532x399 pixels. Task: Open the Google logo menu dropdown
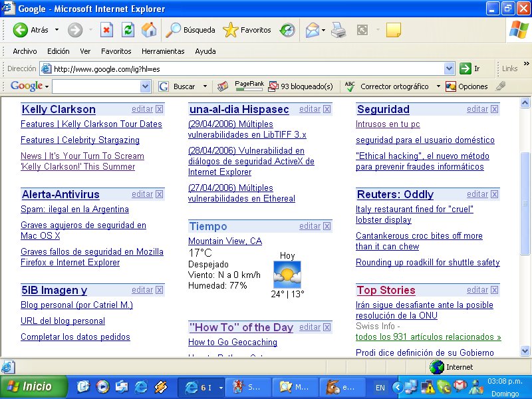(x=47, y=87)
